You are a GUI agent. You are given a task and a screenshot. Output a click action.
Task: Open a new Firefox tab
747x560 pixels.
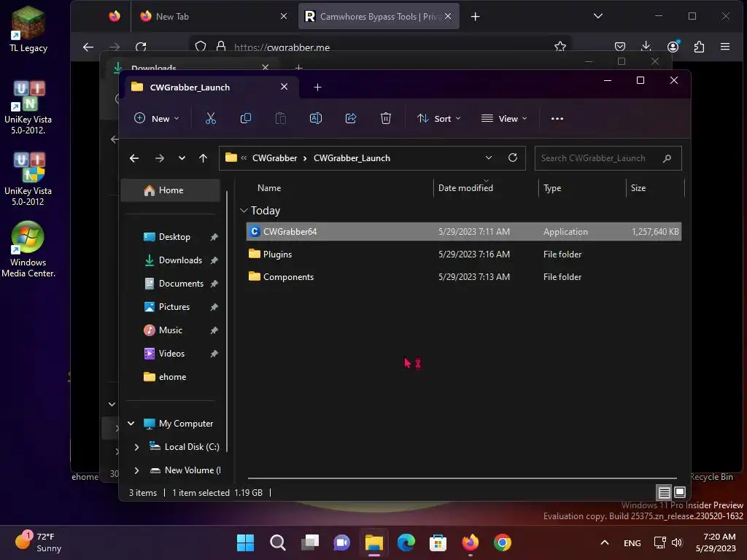click(475, 17)
